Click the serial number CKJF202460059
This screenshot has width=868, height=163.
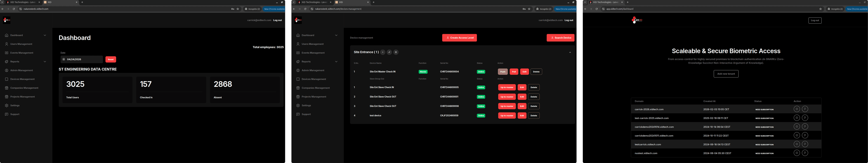(449, 116)
